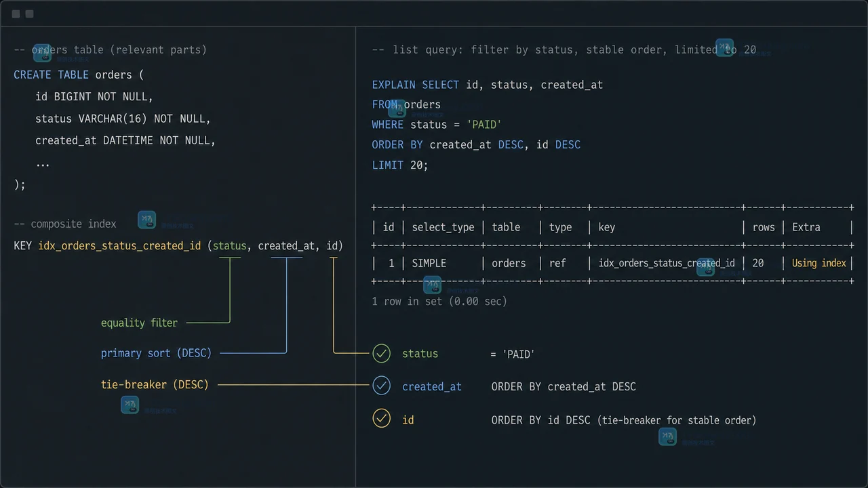The image size is (868, 488).
Task: Select the "WHERE status = 'PAID'" clause
Action: click(437, 125)
